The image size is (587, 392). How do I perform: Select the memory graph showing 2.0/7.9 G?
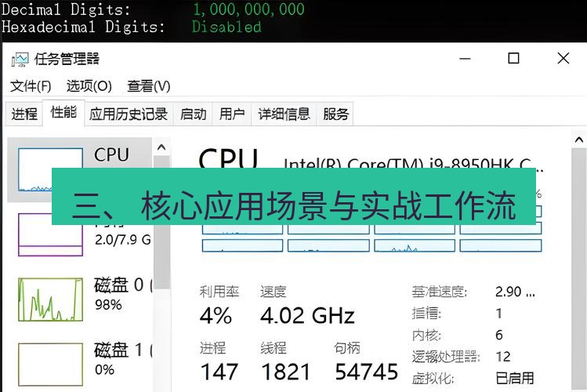(x=50, y=234)
